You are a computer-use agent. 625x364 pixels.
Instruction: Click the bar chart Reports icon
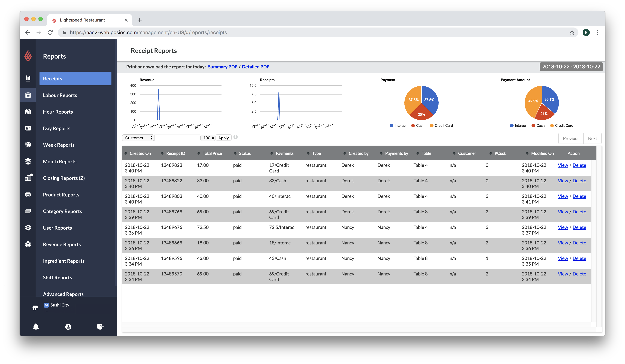click(28, 78)
